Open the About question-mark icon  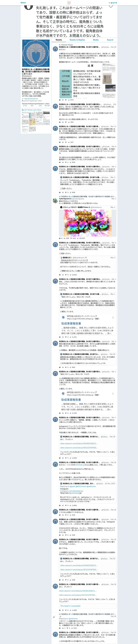click(x=115, y=3)
